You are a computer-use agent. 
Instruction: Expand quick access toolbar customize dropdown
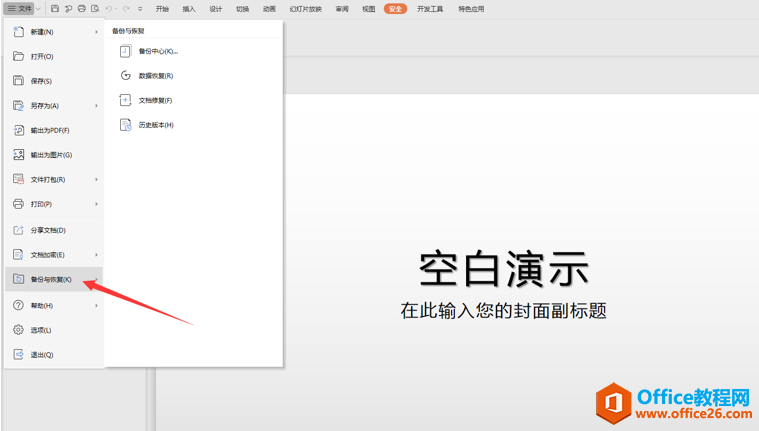pos(140,9)
